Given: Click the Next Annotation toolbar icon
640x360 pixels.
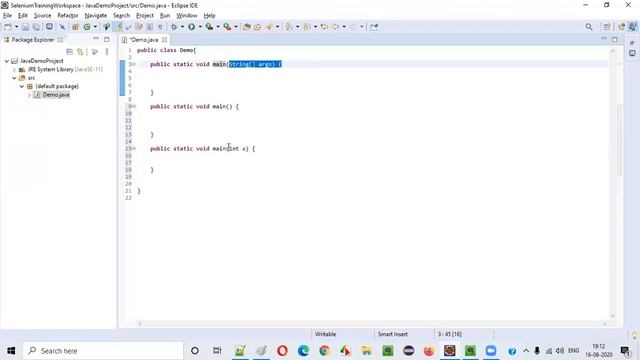Looking at the screenshot, I should (289, 27).
